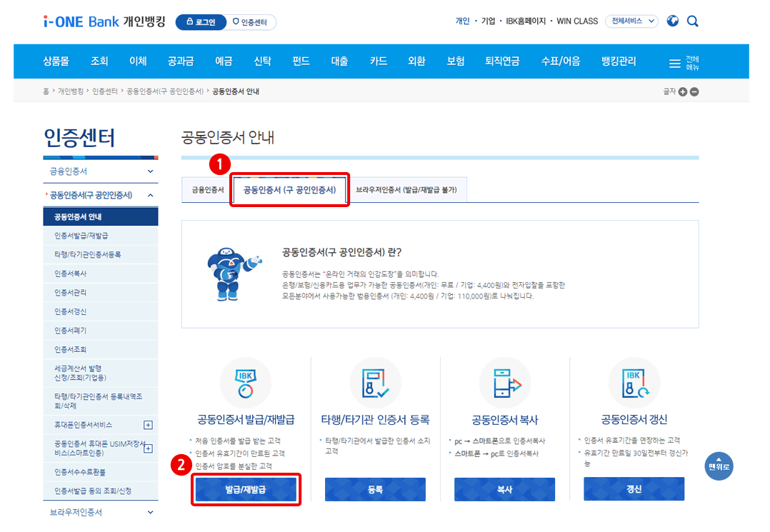Click the 로그인 button
This screenshot has width=770, height=532.
coord(201,22)
